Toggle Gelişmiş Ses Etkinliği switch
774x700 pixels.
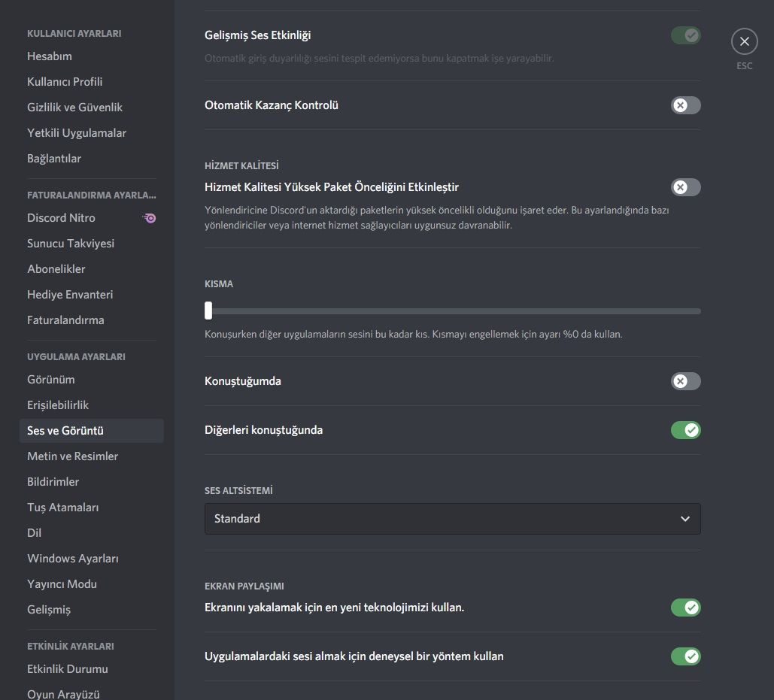point(685,35)
